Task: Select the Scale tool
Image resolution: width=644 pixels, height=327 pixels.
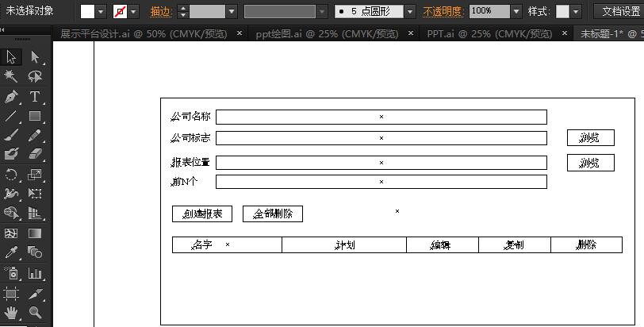Action: (35, 175)
